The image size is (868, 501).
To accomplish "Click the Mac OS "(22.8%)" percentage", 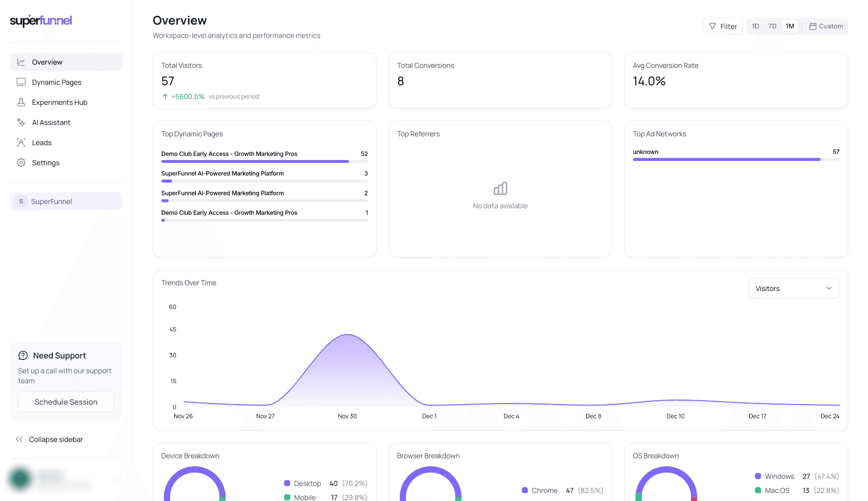I will [x=827, y=490].
